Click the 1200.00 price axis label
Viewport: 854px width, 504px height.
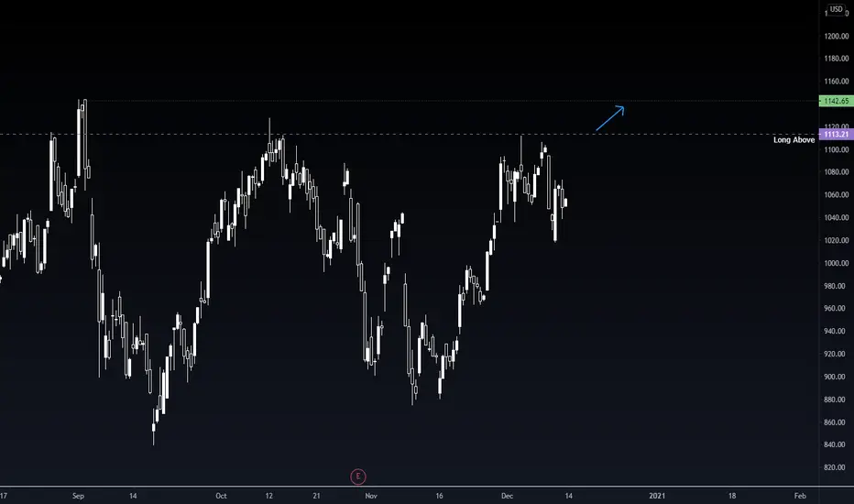coord(837,36)
